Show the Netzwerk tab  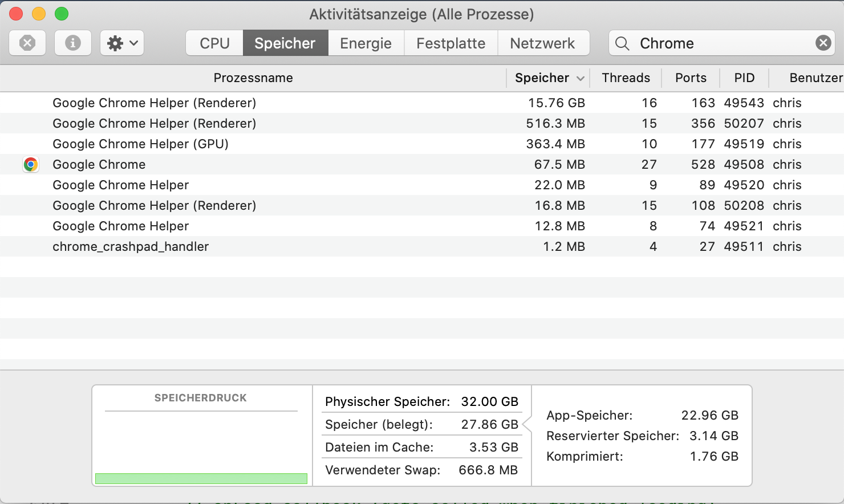click(x=542, y=43)
